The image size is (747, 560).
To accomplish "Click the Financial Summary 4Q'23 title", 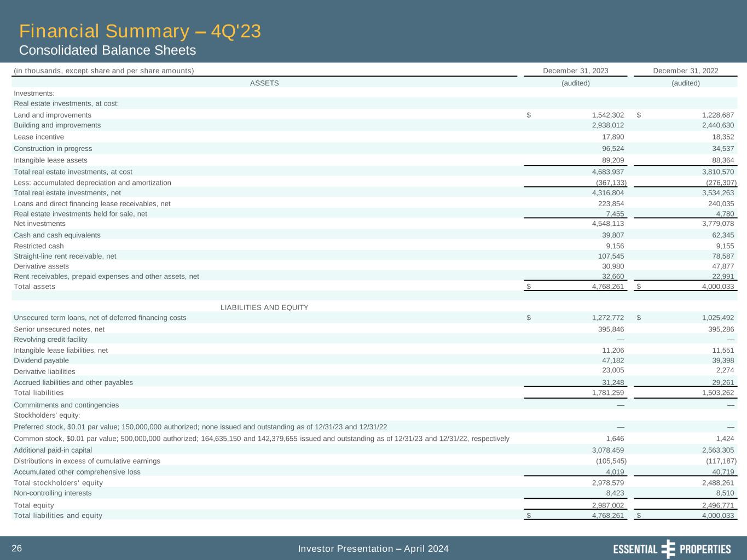I will coord(140,31).
